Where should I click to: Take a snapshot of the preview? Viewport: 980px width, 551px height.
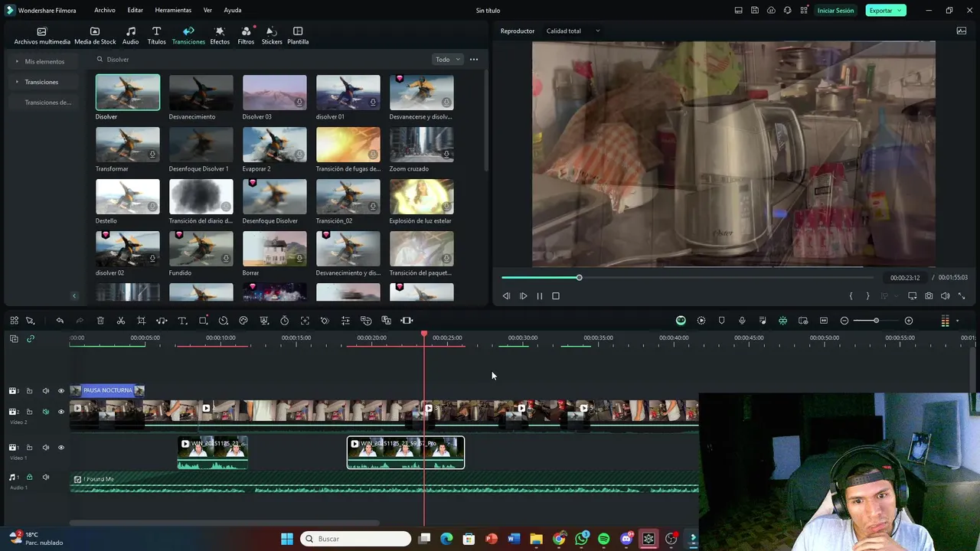coord(929,296)
